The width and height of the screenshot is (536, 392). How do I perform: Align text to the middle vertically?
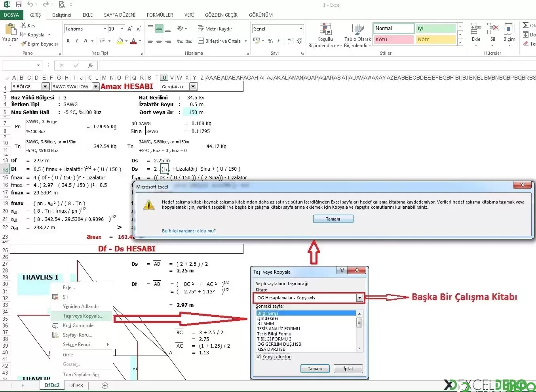[159, 28]
